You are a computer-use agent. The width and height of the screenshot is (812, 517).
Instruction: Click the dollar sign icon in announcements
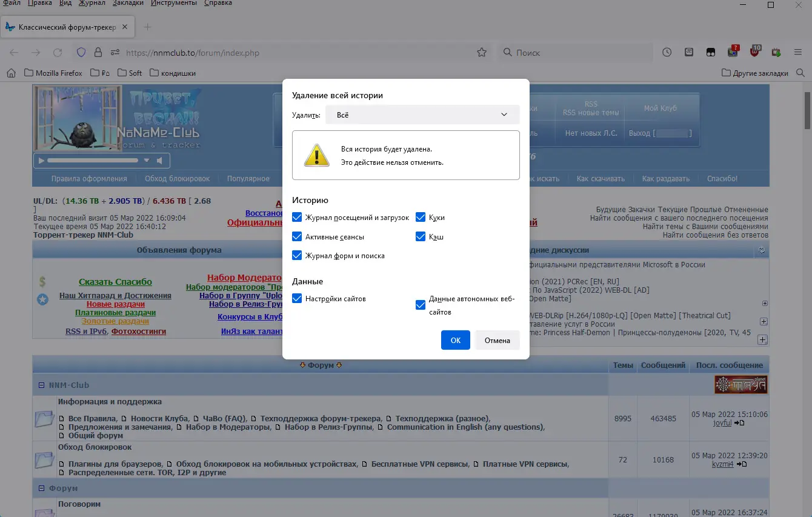[42, 281]
